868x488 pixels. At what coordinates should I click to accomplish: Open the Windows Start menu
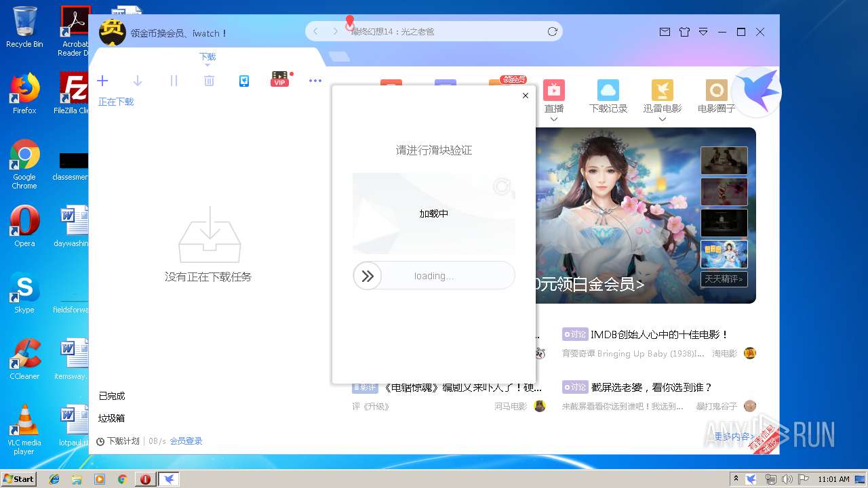coord(18,479)
